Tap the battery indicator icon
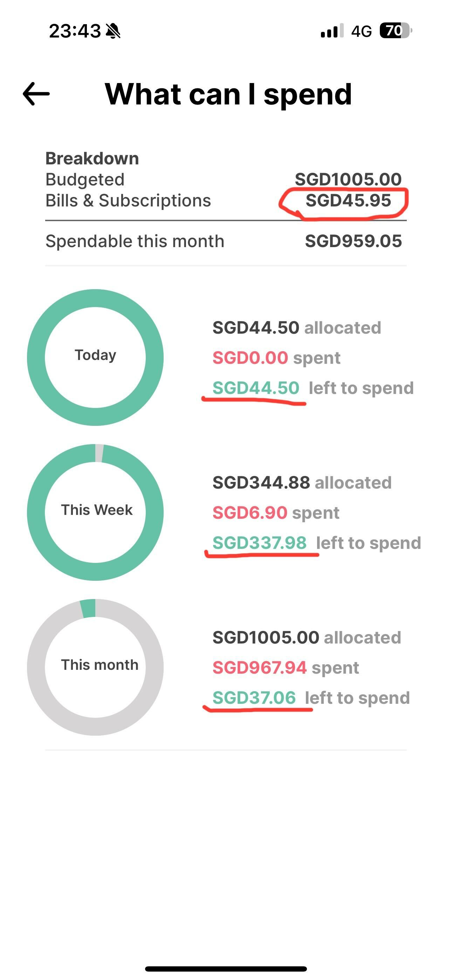 tap(395, 31)
